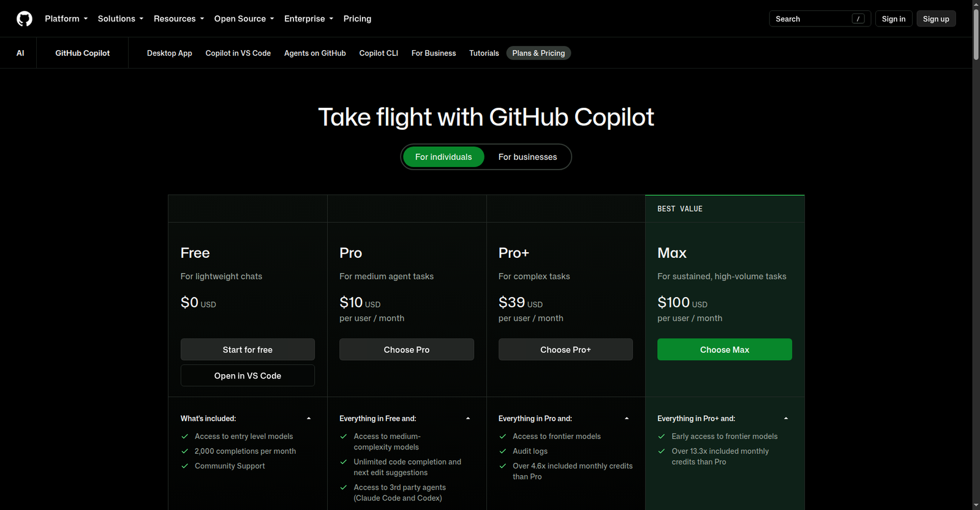Screen dimensions: 980x510
Task: Switch to For businesses plans
Action: tap(528, 157)
